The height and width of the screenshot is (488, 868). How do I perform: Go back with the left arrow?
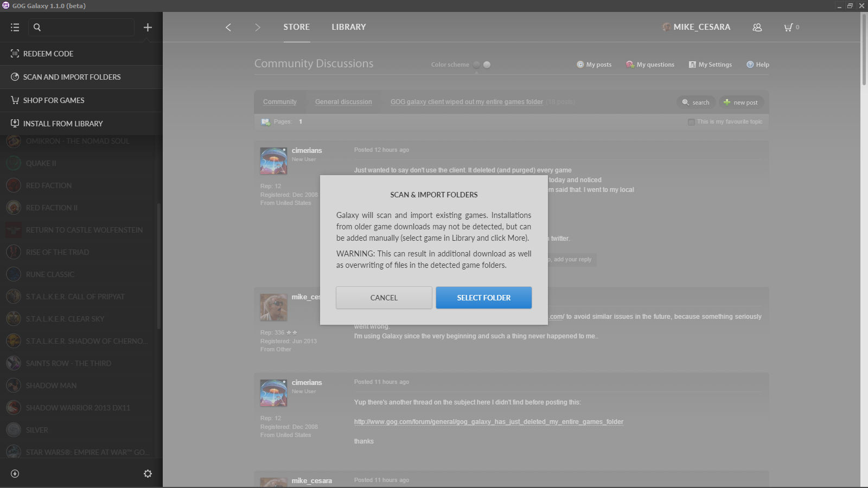pos(228,27)
